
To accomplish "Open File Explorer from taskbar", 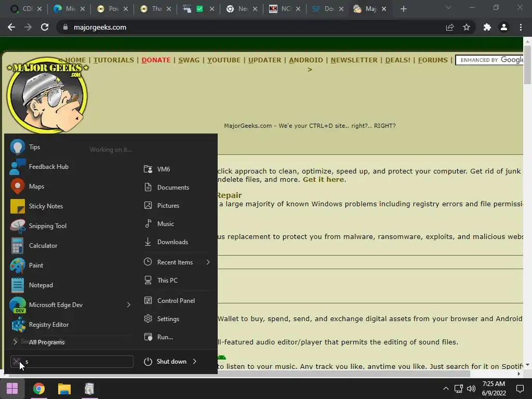I will tap(64, 389).
